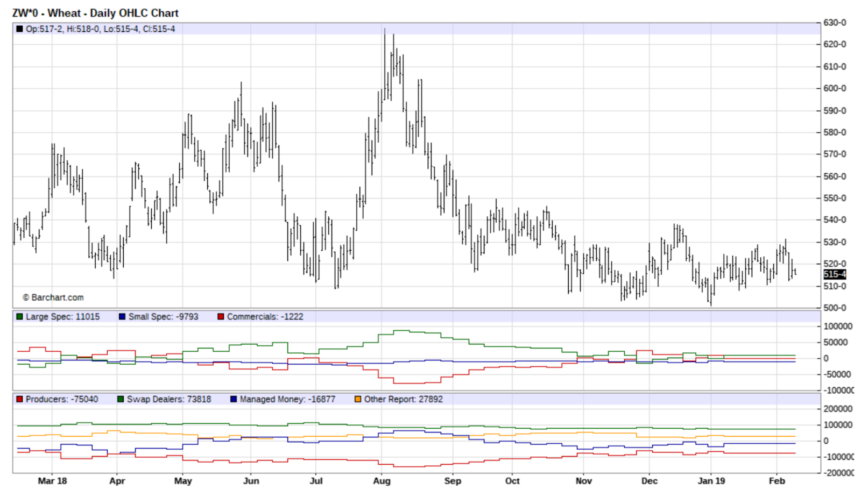Click the 'Sep' date axis label
This screenshot has width=861, height=504.
(x=453, y=481)
